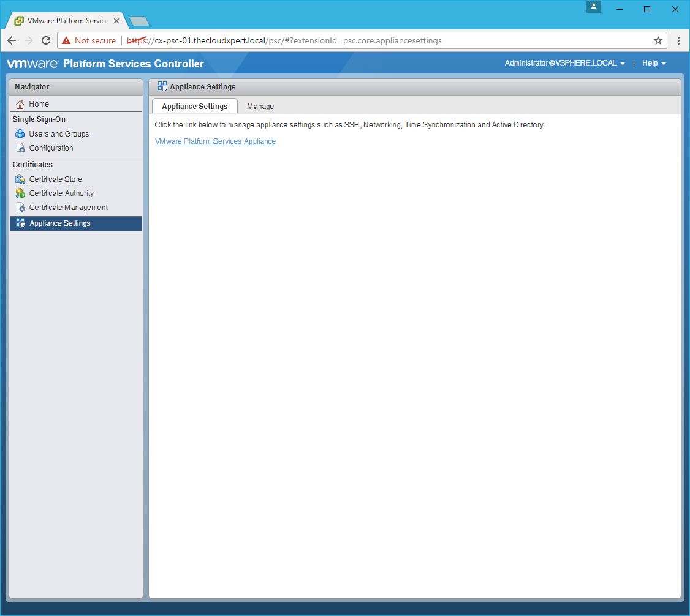The width and height of the screenshot is (690, 616).
Task: Open Users and Groups in Navigator
Action: (59, 134)
